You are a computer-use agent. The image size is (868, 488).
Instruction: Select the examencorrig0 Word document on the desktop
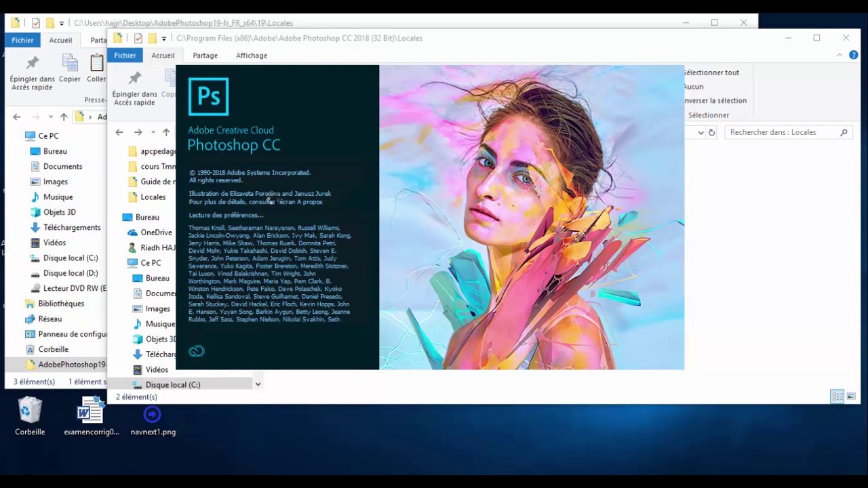coord(91,416)
